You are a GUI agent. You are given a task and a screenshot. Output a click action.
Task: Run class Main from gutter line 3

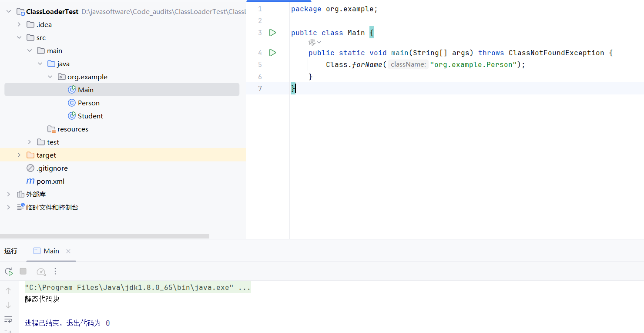click(272, 33)
